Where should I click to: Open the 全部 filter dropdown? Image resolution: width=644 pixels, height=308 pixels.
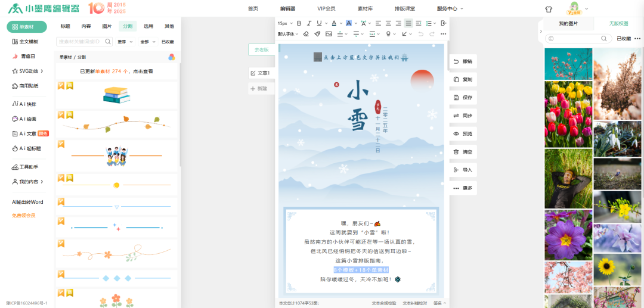pyautogui.click(x=148, y=42)
